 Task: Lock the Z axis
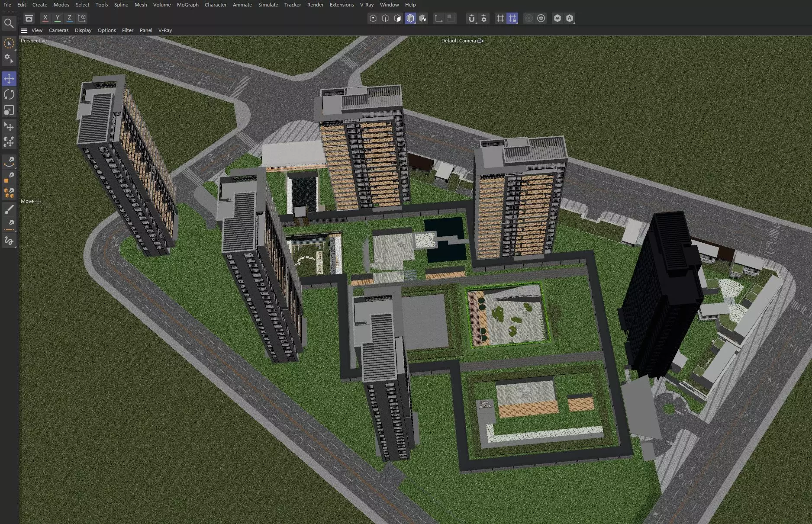click(69, 18)
